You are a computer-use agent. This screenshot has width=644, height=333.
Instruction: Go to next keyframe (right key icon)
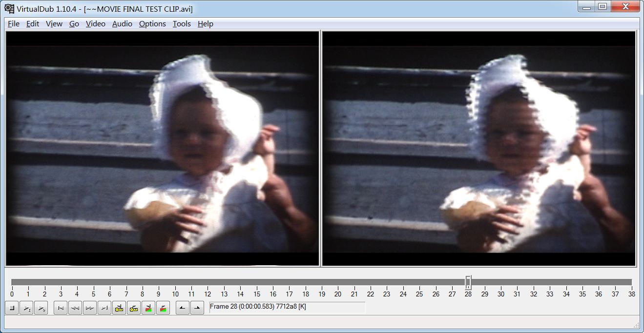tap(134, 308)
